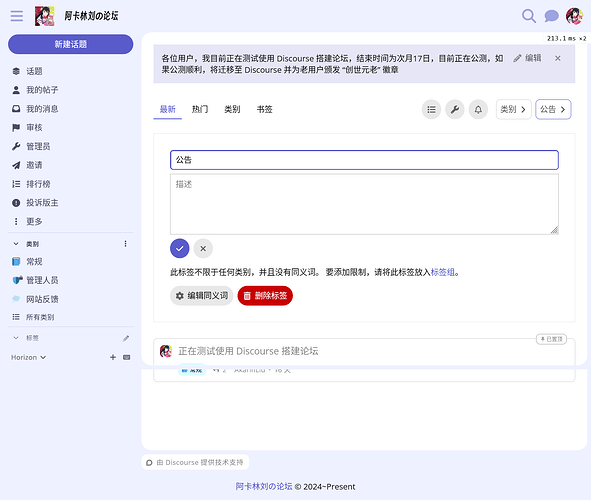
Task: Click the red 删除标签 button
Action: [x=265, y=296]
